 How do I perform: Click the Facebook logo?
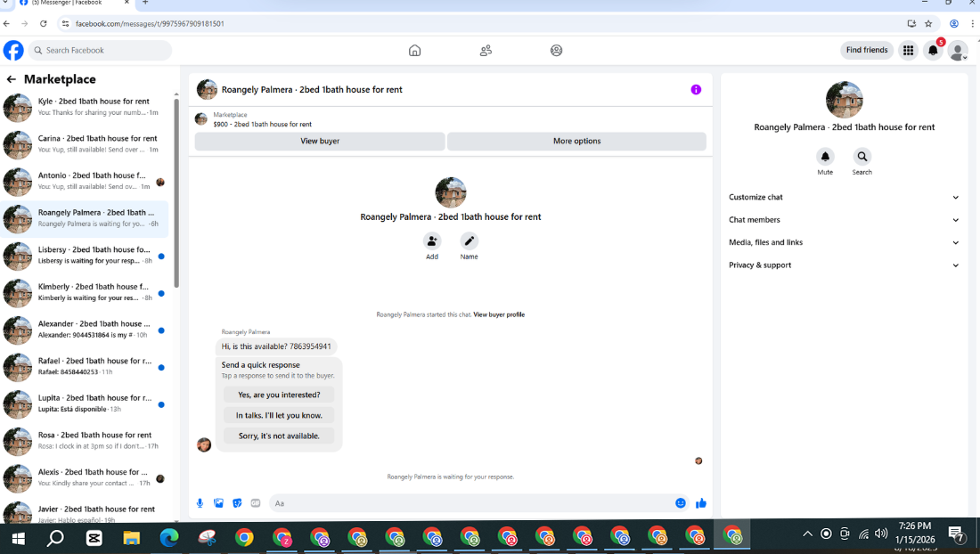tap(13, 50)
